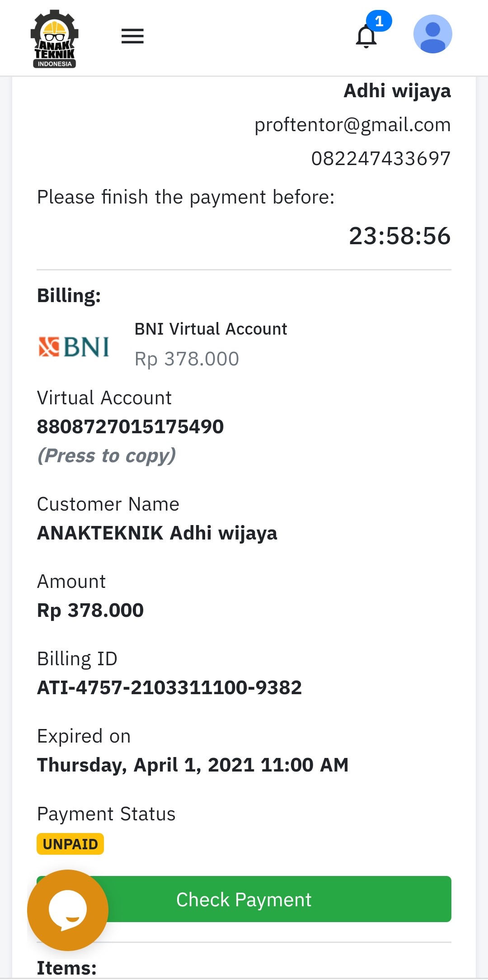Tap the bold amount Rp 378.000
The height and width of the screenshot is (980, 488).
tap(90, 610)
